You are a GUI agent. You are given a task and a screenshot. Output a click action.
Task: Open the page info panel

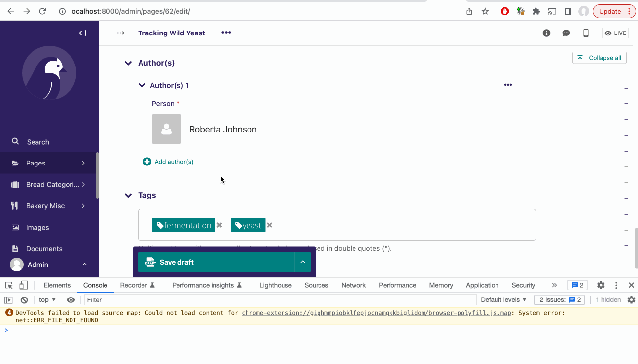pyautogui.click(x=546, y=33)
